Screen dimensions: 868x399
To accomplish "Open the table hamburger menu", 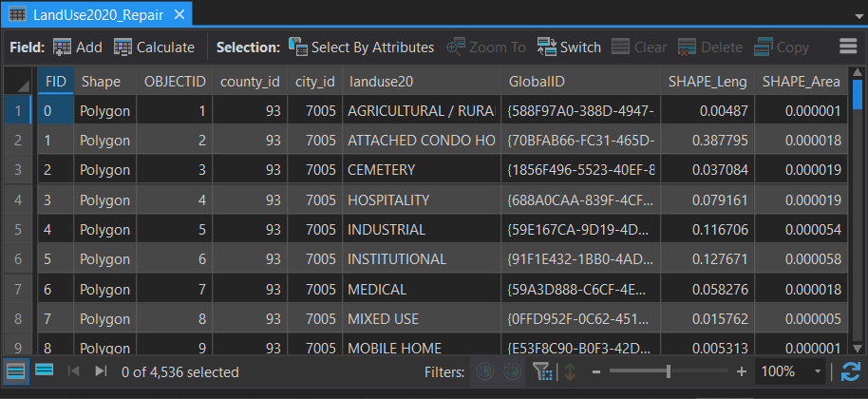I will [x=849, y=47].
